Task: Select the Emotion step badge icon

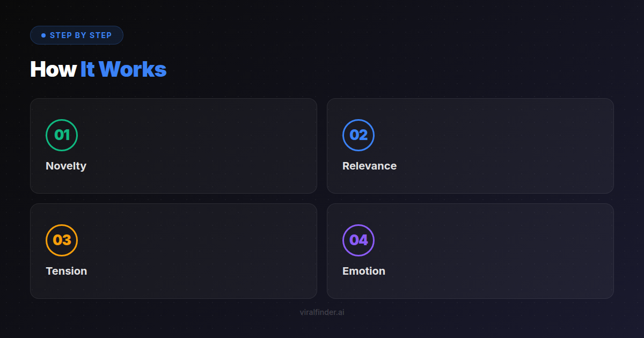Action: click(358, 240)
